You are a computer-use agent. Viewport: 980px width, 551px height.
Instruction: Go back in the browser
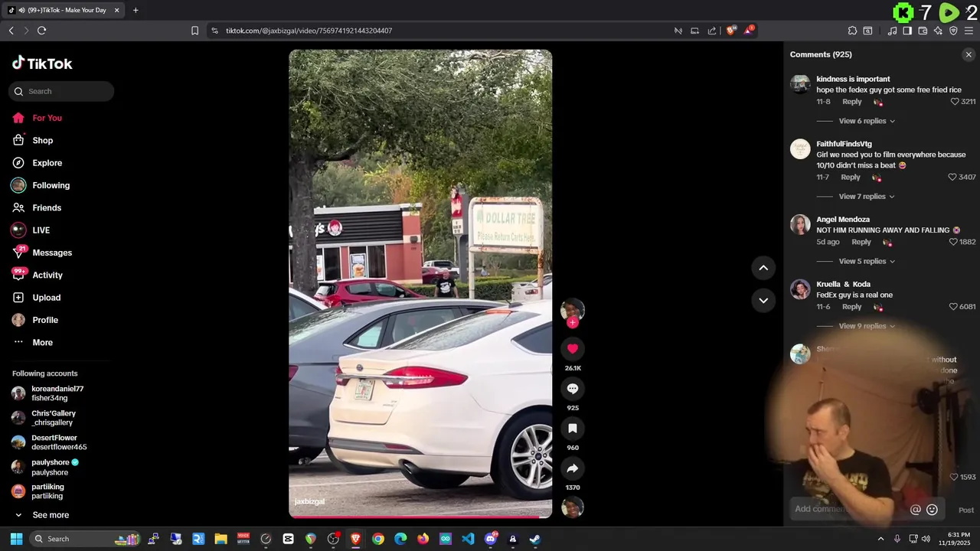click(11, 31)
